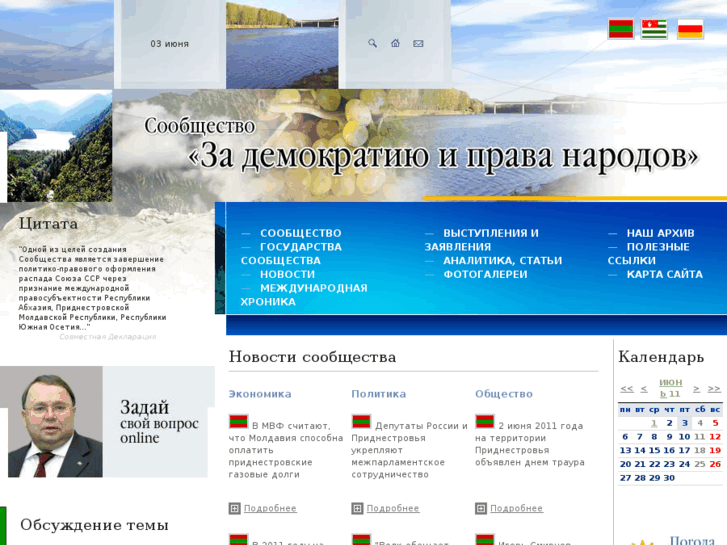Select the Abkhazia flag at the top right
The image size is (727, 545).
coord(654,29)
